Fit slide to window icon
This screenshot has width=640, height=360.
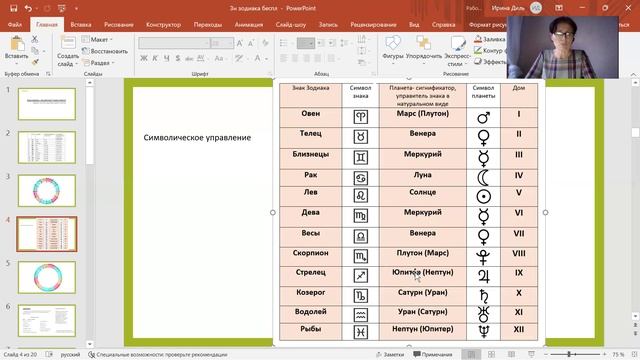(634, 354)
